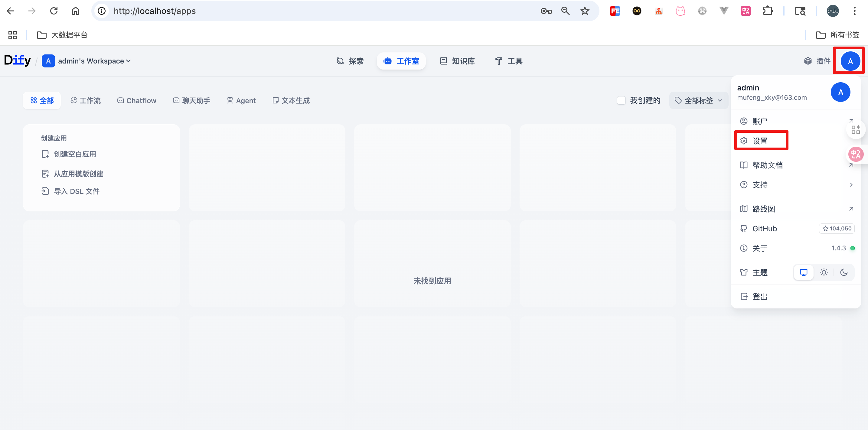Open the 全部标签 tag filter dropdown

(698, 100)
